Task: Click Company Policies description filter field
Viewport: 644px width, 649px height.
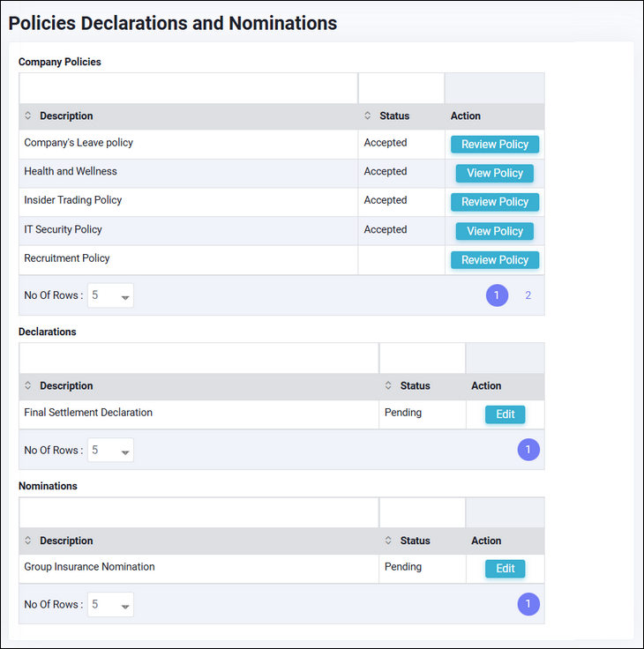Action: (188, 88)
